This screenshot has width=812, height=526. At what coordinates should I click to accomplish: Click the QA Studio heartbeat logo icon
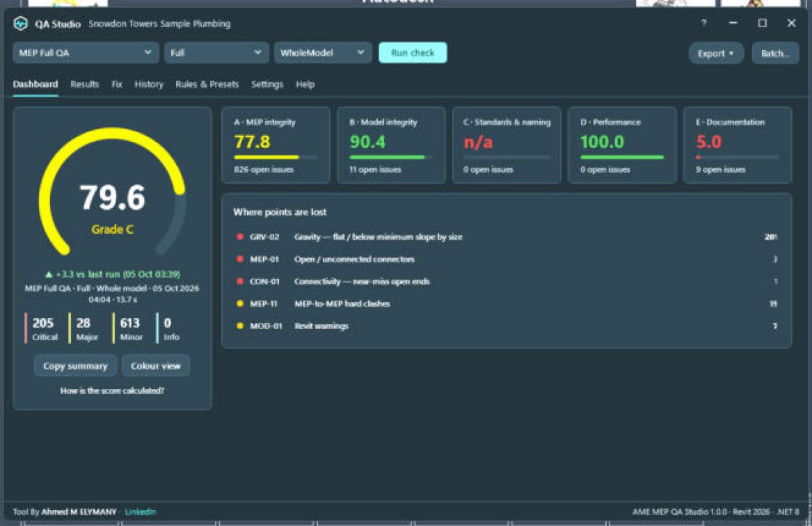(x=21, y=23)
